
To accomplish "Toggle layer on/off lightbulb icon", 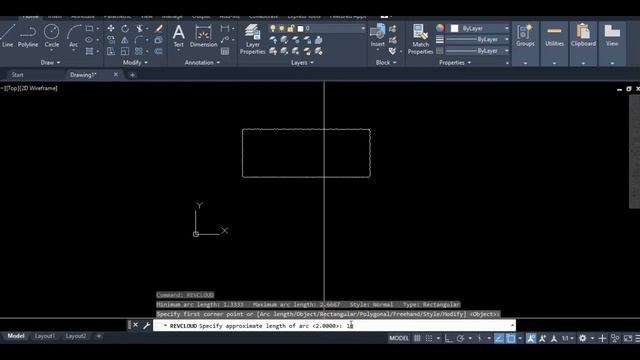I will tap(273, 29).
